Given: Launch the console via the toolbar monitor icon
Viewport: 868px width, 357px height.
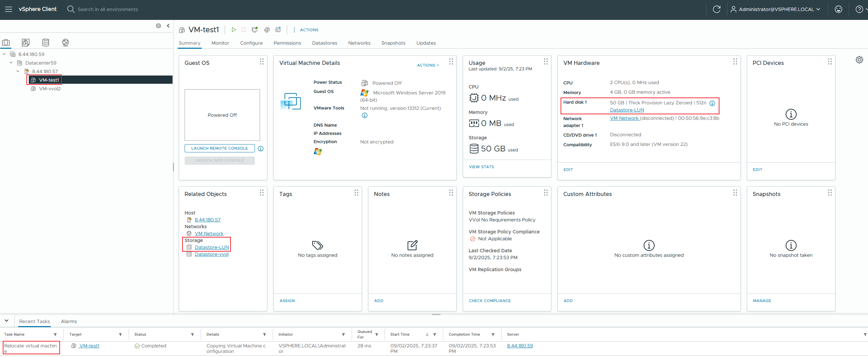Looking at the screenshot, I should coord(255,30).
